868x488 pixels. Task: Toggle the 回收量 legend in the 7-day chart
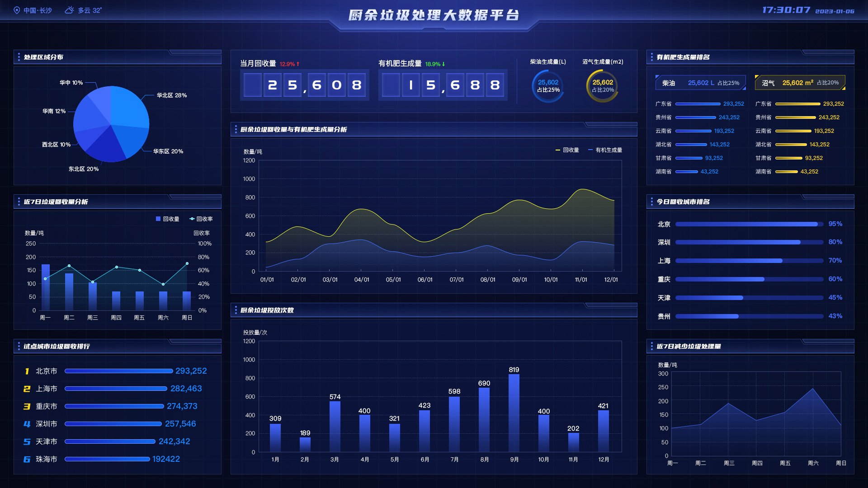coord(167,219)
